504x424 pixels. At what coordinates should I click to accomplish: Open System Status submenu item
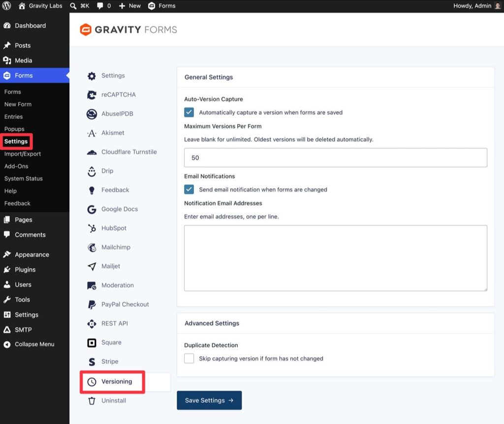(x=24, y=179)
